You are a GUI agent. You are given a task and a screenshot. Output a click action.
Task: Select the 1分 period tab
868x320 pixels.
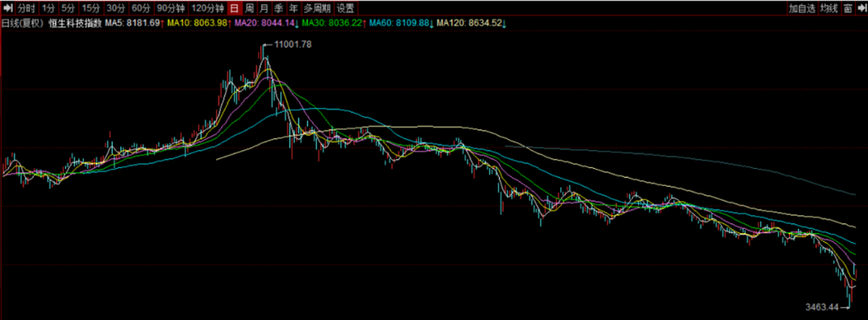pos(48,8)
